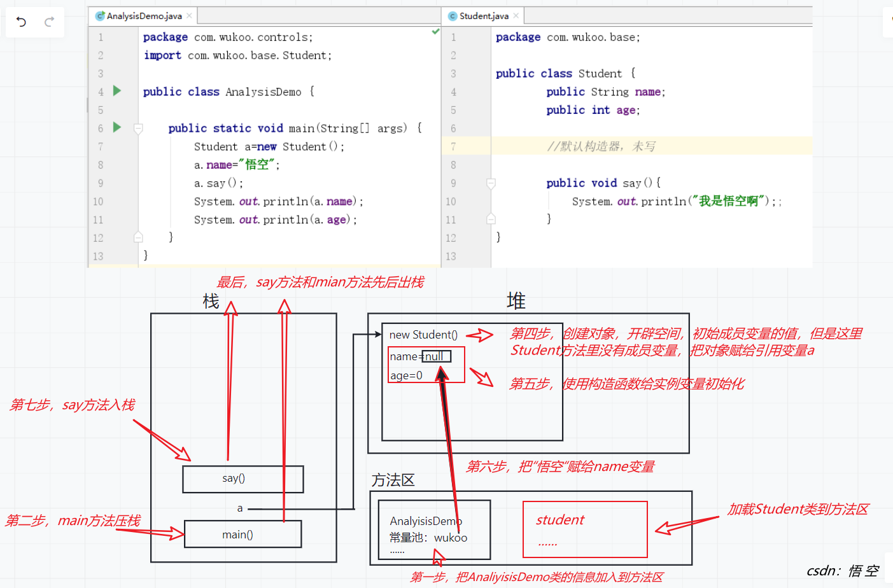
Task: Click 'public class Student {' line
Action: 565,73
